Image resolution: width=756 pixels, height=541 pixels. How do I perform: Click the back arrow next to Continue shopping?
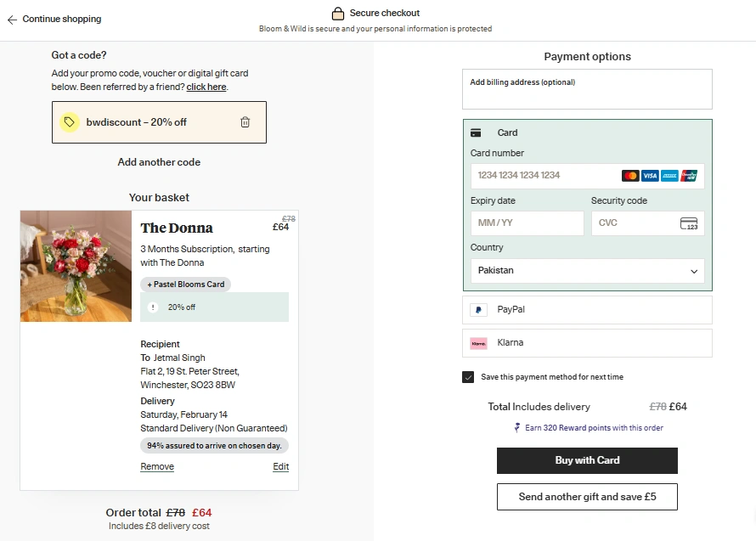pos(12,20)
